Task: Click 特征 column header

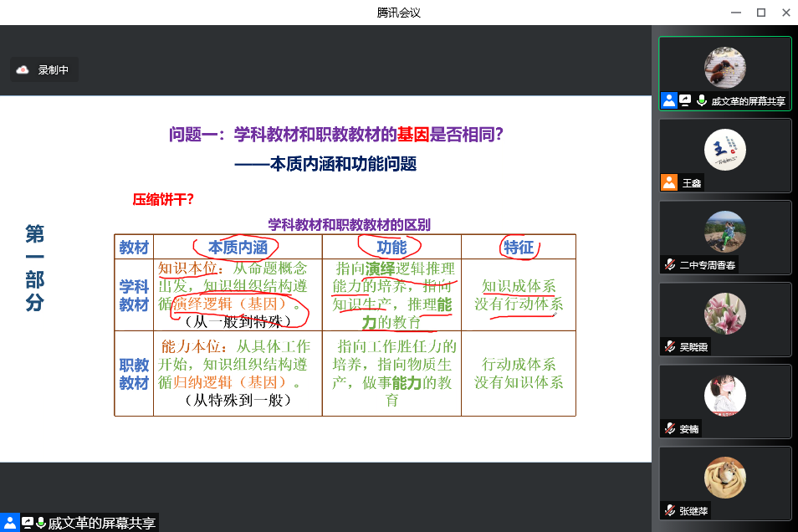Action: [519, 248]
